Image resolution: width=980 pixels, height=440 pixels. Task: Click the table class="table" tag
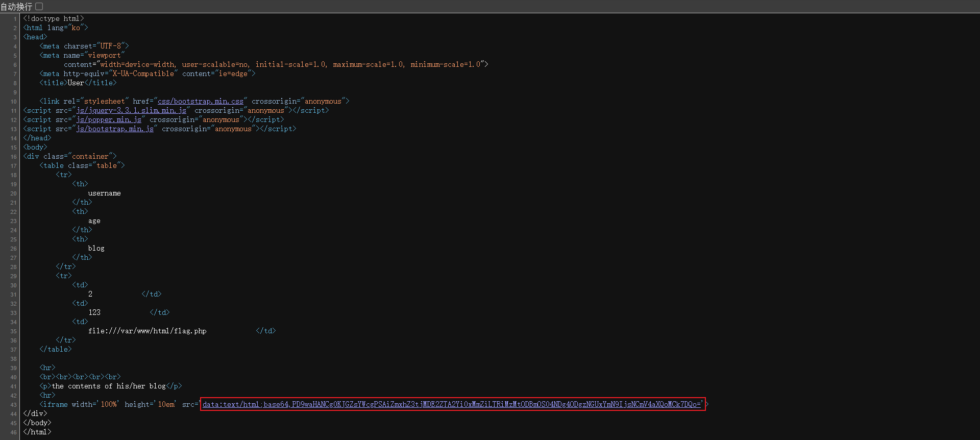pyautogui.click(x=82, y=166)
